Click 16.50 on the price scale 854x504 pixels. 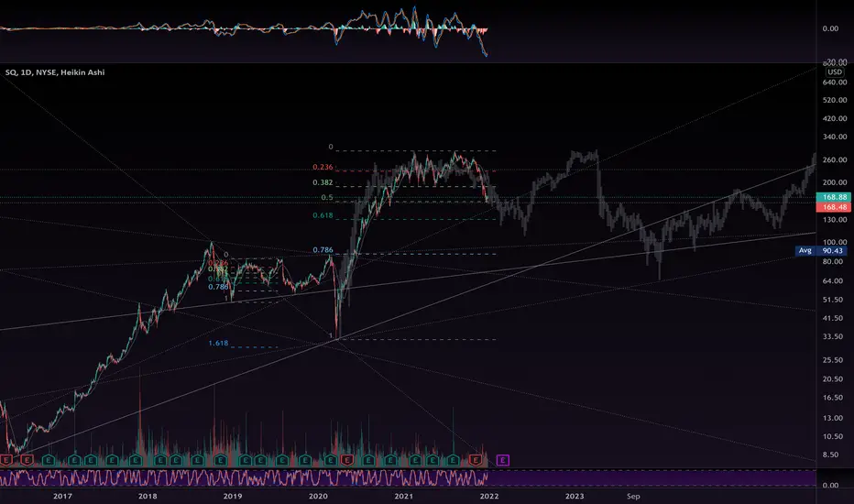point(833,398)
